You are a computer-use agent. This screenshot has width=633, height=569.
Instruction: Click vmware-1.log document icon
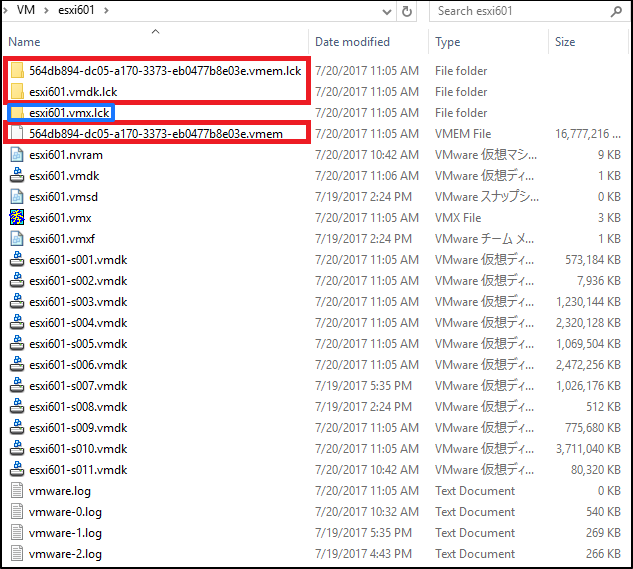(x=17, y=533)
